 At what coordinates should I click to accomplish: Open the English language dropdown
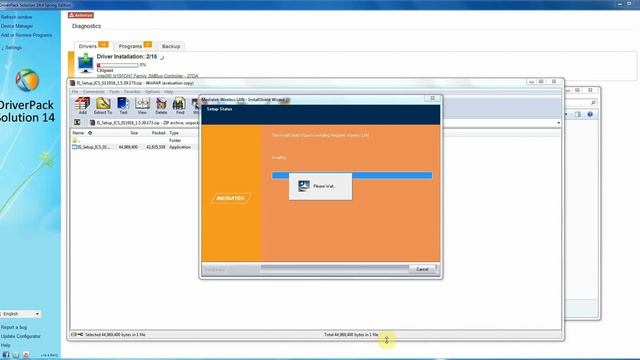click(x=20, y=314)
